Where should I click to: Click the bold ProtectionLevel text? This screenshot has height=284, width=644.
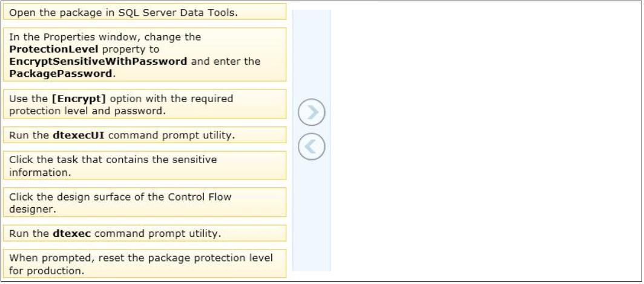[53, 49]
